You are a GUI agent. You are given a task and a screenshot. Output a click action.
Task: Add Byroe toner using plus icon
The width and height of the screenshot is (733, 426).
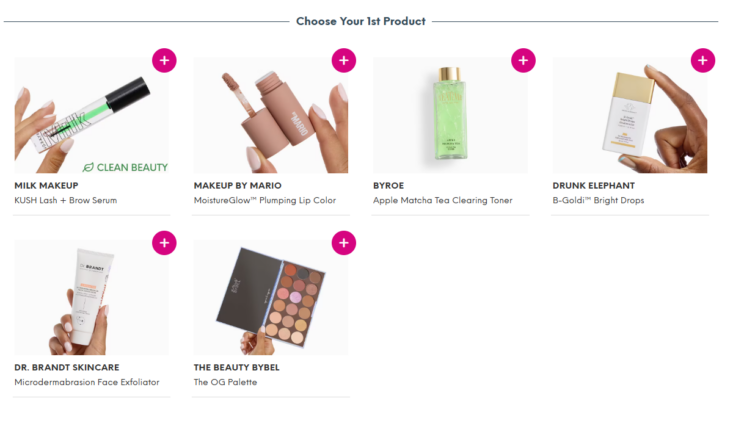tap(523, 60)
